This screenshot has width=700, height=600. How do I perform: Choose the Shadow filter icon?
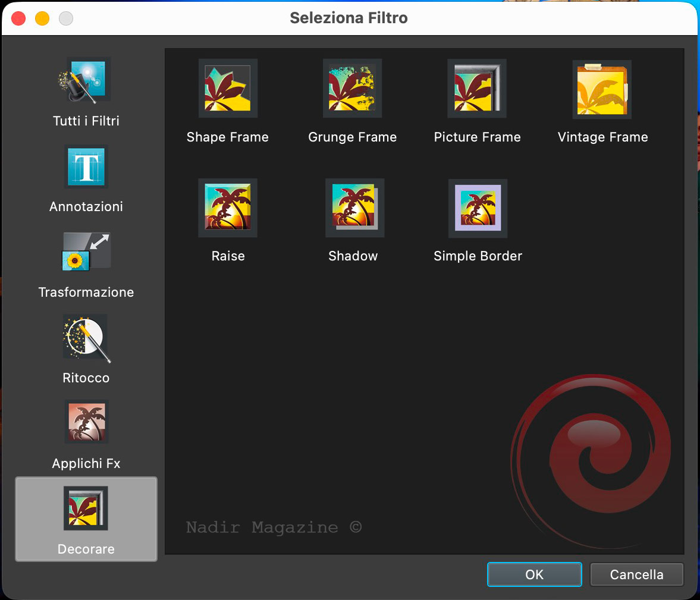pos(354,208)
